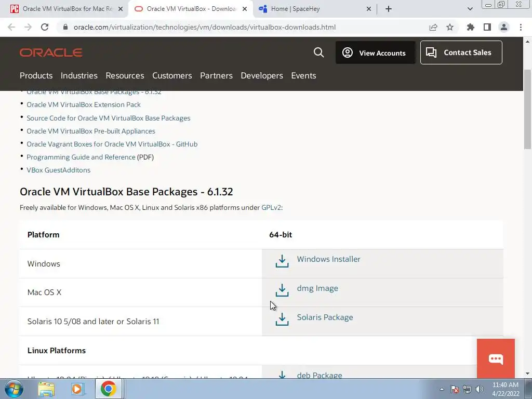Click the deb Package download link
The width and height of the screenshot is (532, 399).
coord(320,375)
